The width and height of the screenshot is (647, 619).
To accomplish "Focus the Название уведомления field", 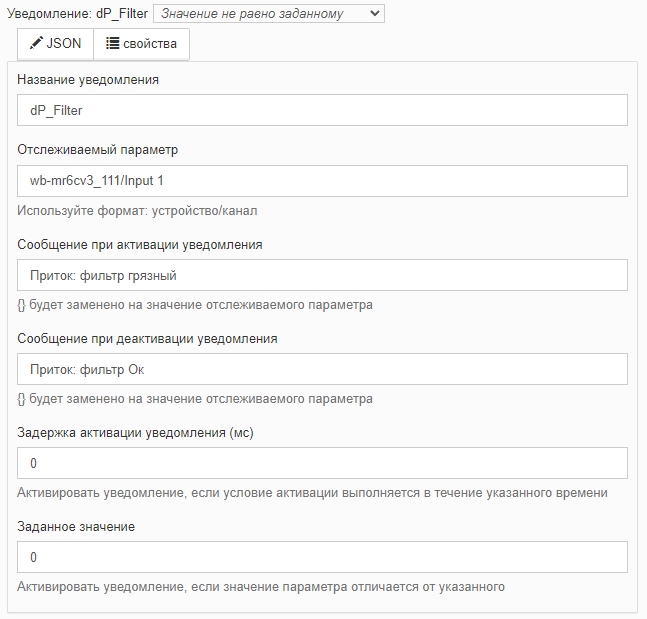I will pyautogui.click(x=322, y=110).
